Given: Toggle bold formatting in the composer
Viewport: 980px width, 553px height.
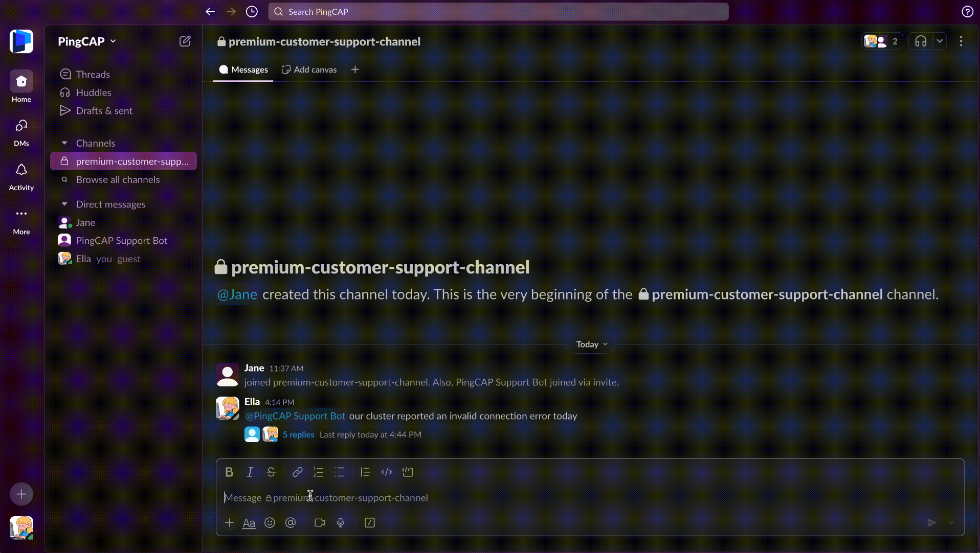Looking at the screenshot, I should point(229,472).
